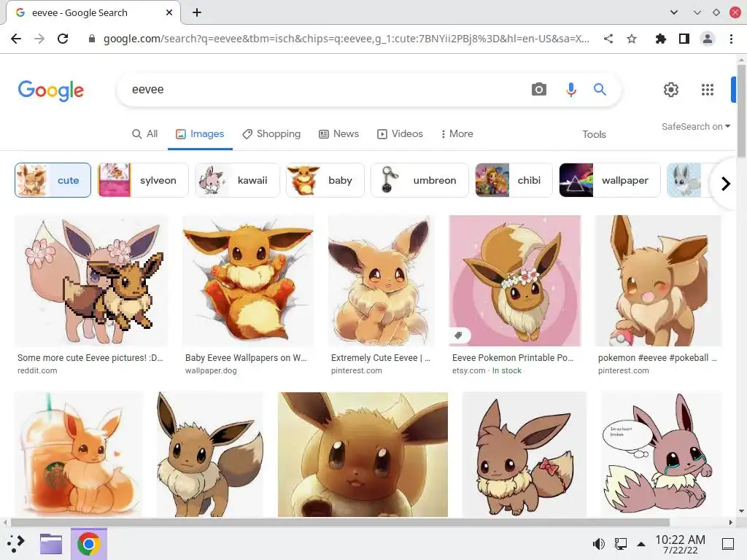The width and height of the screenshot is (747, 560).
Task: View site info lock icon
Action: tap(91, 39)
